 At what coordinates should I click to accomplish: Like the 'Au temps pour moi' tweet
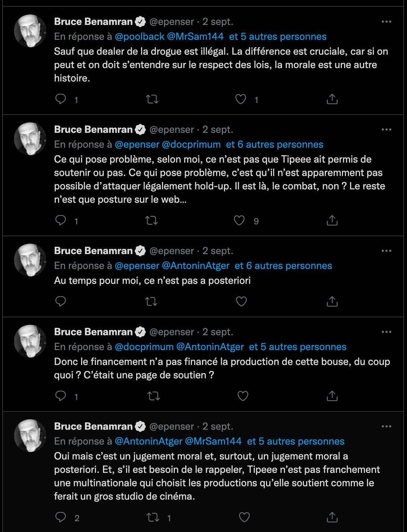coord(241,301)
